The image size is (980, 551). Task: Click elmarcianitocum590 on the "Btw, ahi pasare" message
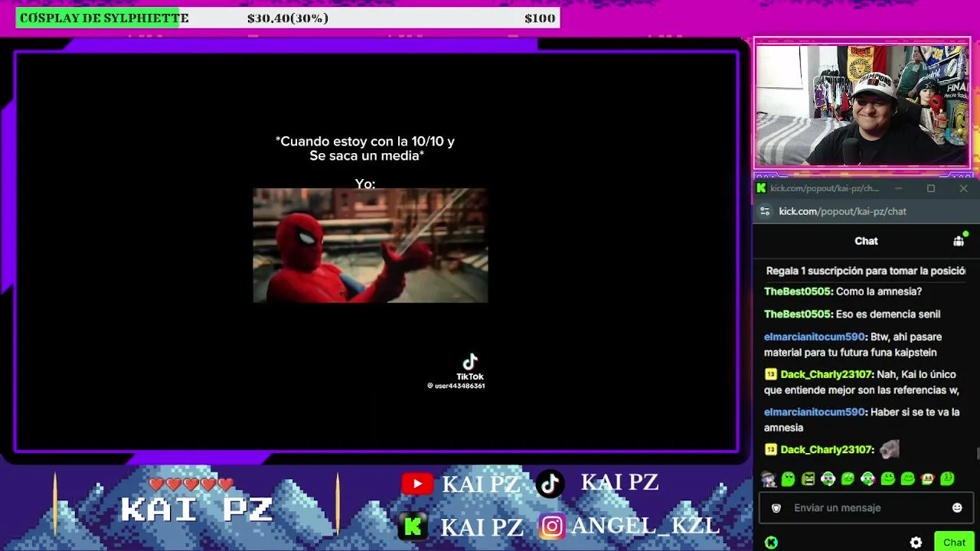[815, 337]
